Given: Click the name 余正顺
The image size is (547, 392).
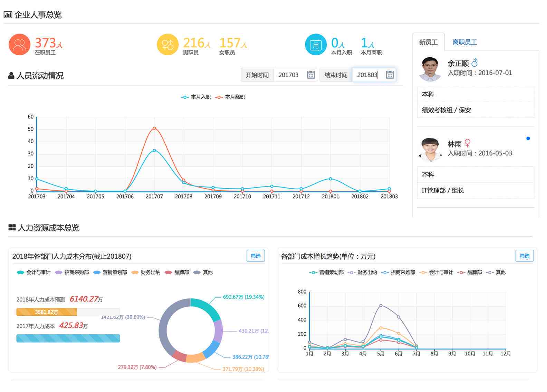Looking at the screenshot, I should pyautogui.click(x=458, y=64).
